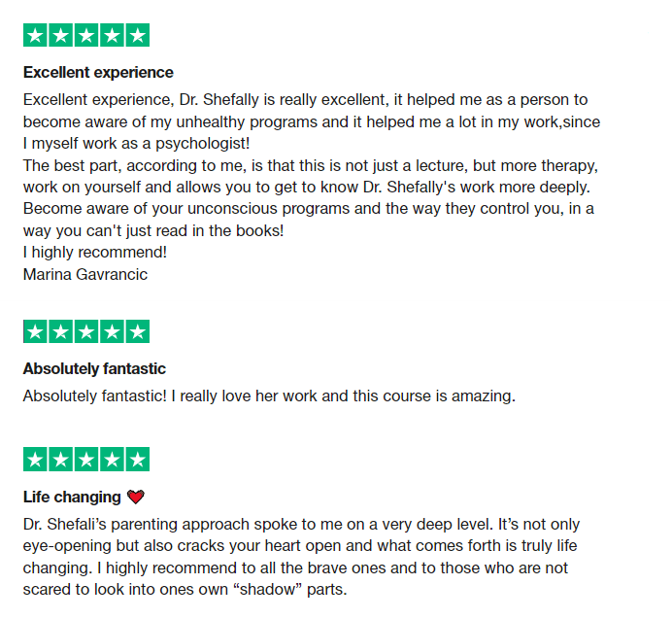Viewport: 672px width, 619px height.
Task: Click first star above Life changing review
Action: (36, 460)
